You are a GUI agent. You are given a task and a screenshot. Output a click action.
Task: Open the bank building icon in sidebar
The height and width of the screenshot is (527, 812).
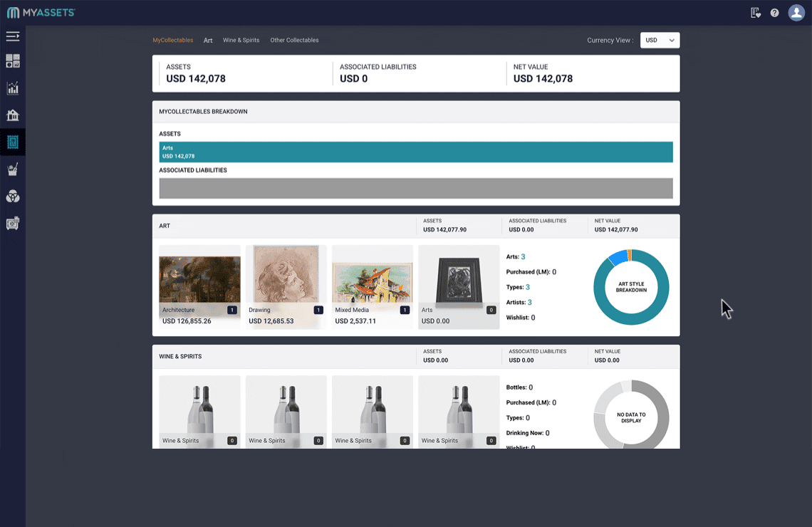coord(12,115)
